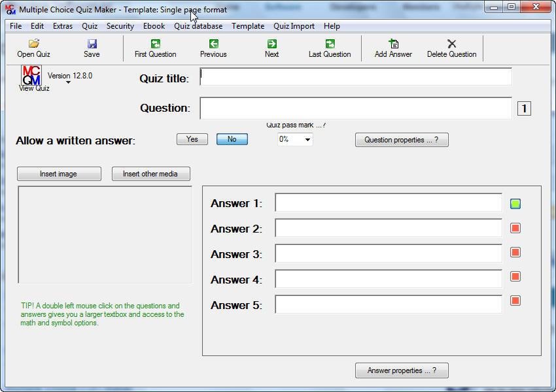
Task: Open the Template menu
Action: [248, 26]
